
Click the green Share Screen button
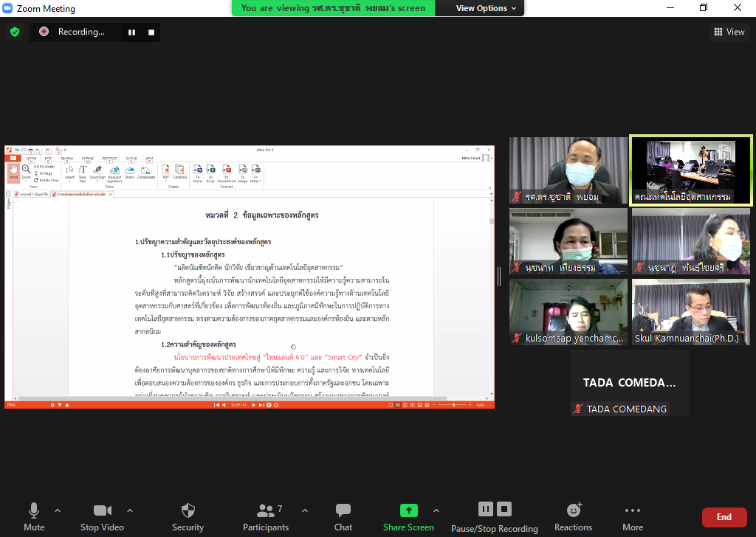[408, 516]
